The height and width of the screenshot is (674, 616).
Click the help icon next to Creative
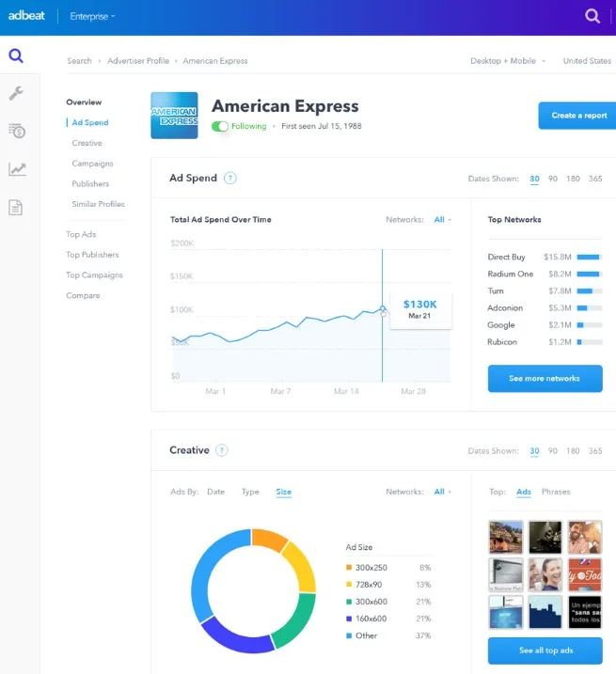coord(222,450)
